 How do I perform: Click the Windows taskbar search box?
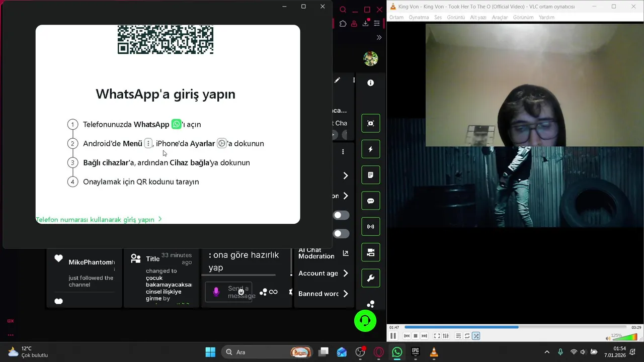click(268, 352)
